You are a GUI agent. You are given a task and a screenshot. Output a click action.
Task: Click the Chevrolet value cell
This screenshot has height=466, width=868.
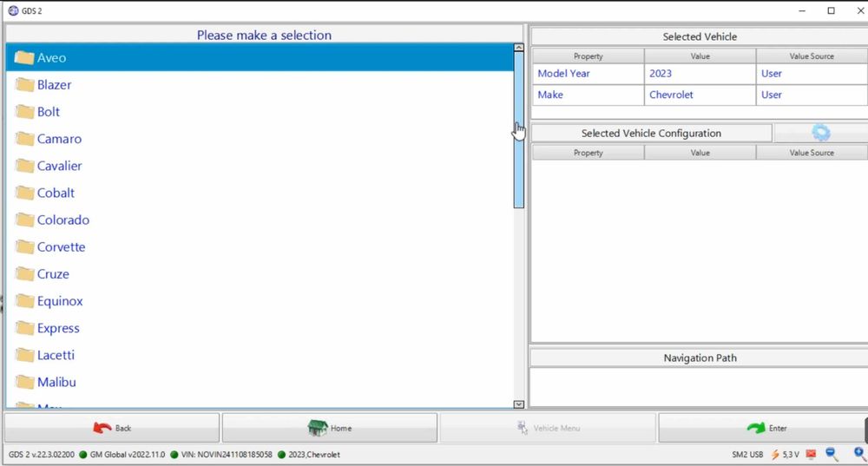[700, 95]
